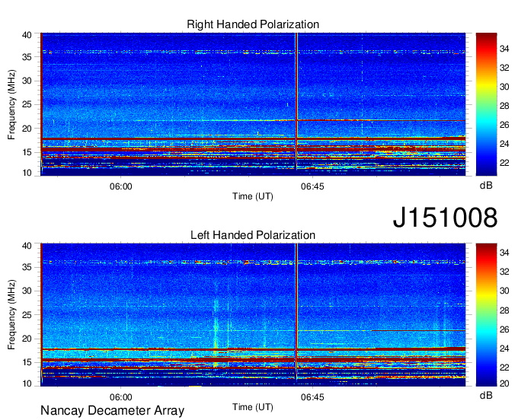Viewport: 518px width, 420px height.
Task: Click Time (UT) label under Left Handed plot
Action: pyautogui.click(x=253, y=407)
